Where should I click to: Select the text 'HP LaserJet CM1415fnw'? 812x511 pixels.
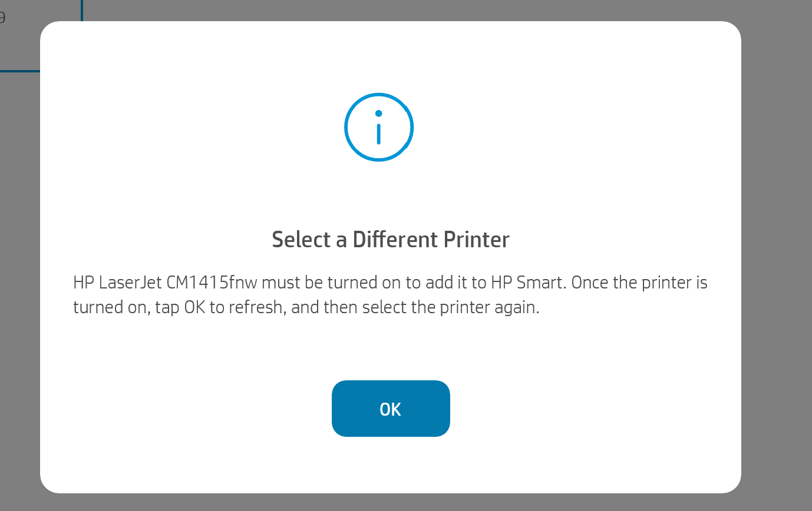coord(166,283)
